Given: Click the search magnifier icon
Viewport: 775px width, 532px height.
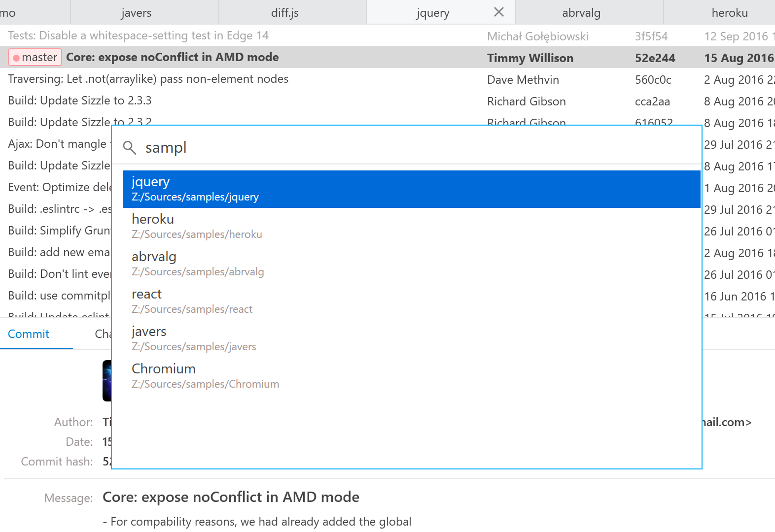Looking at the screenshot, I should 129,147.
